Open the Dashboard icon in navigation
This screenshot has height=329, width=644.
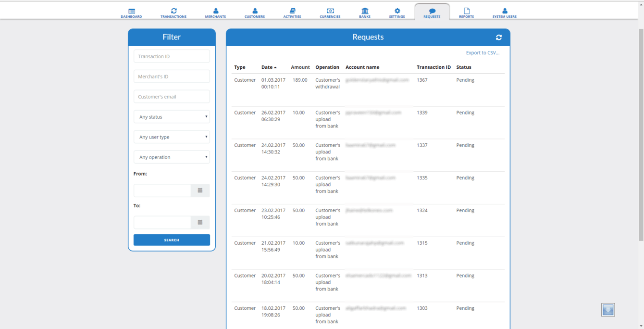[x=131, y=11]
